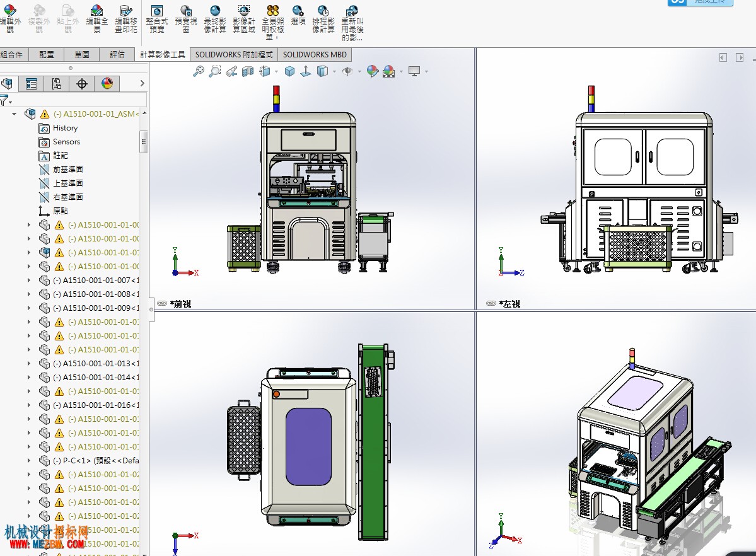Open the View Settings dropdown arrow
Viewport: 756px width, 556px height.
(426, 72)
